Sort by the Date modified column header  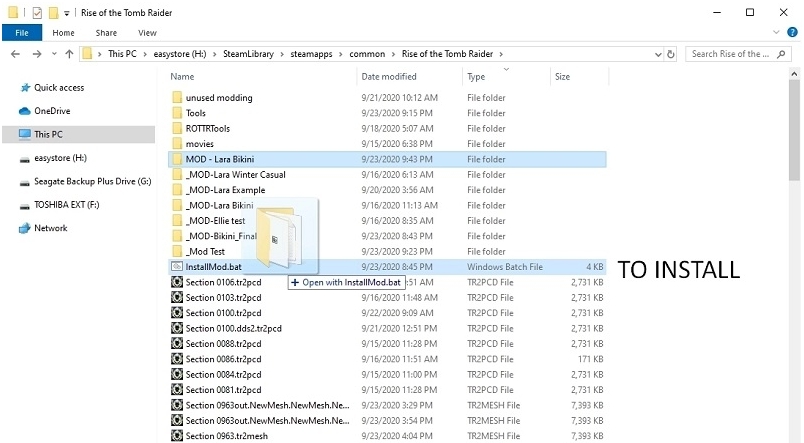click(389, 76)
